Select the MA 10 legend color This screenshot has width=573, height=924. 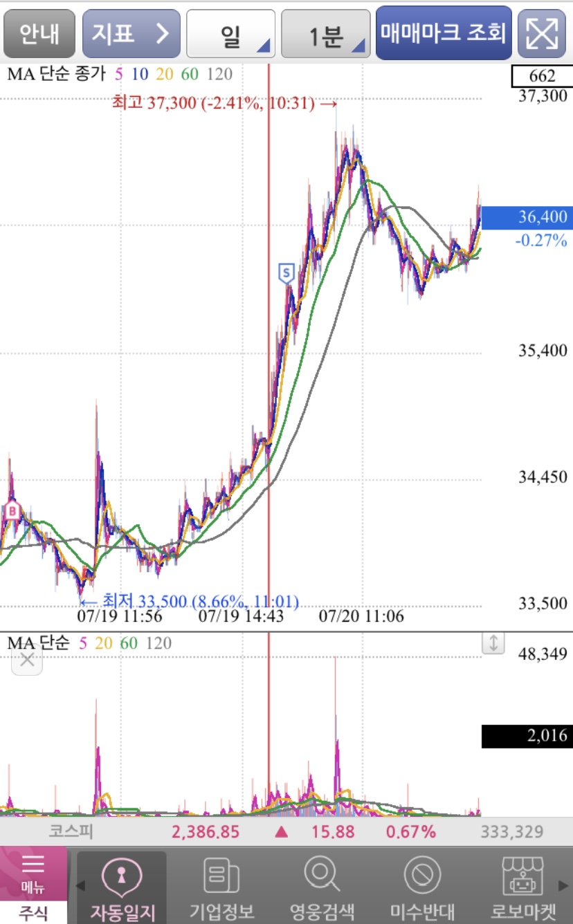click(x=139, y=75)
